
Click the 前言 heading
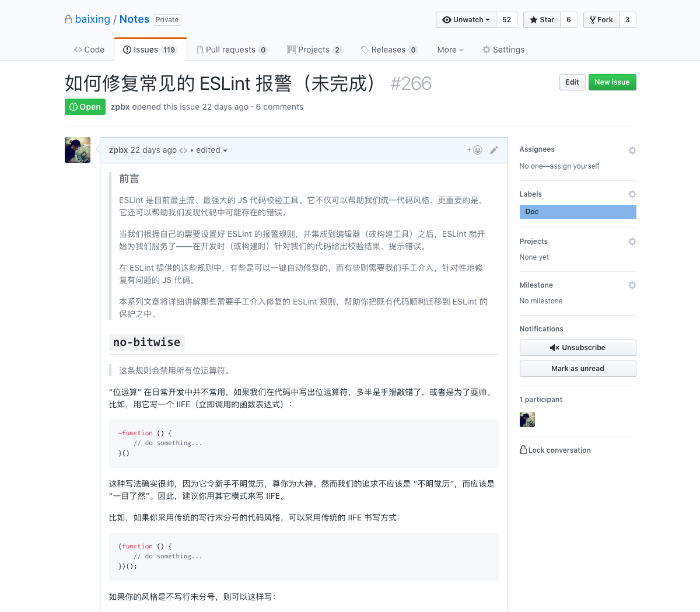[x=129, y=179]
